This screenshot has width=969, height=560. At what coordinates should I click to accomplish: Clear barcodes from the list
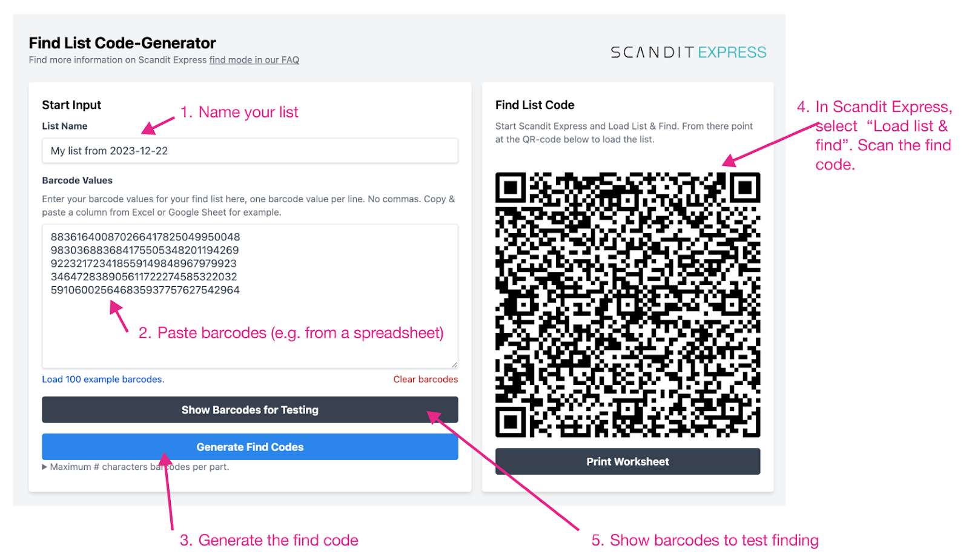[x=426, y=379]
